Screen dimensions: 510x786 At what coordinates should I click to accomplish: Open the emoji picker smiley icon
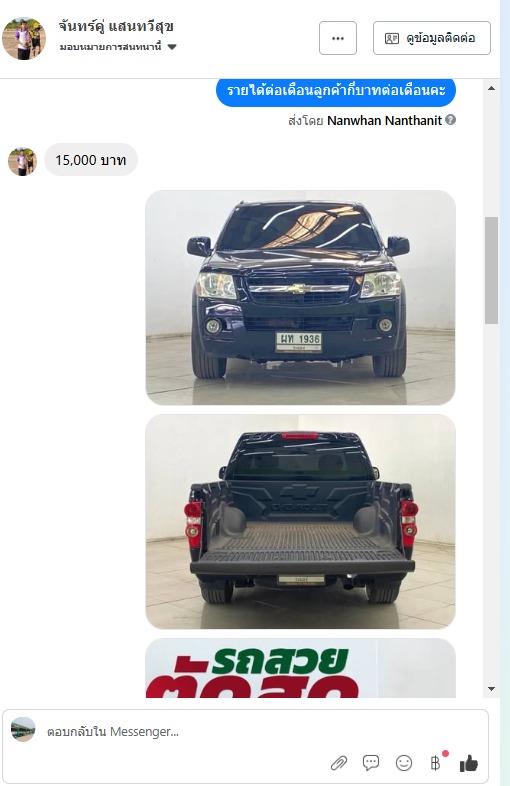tap(404, 763)
